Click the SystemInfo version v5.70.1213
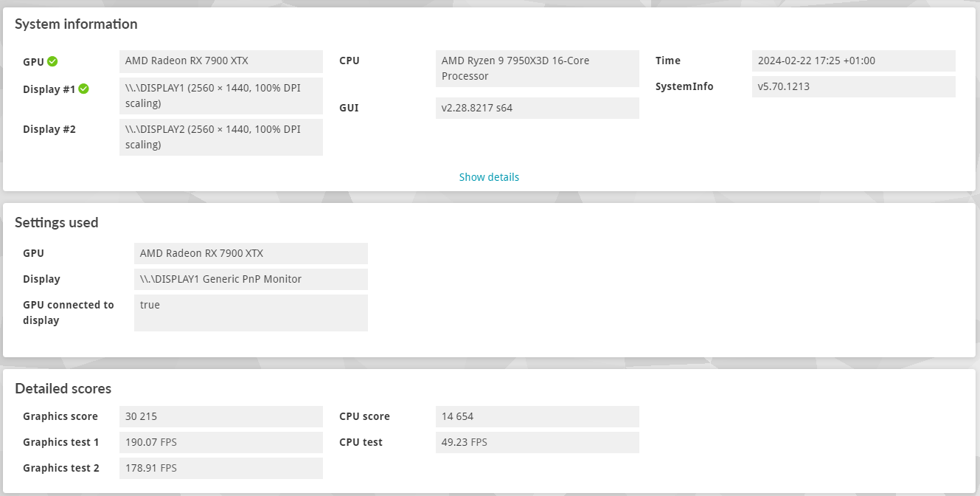This screenshot has height=496, width=980. (854, 86)
